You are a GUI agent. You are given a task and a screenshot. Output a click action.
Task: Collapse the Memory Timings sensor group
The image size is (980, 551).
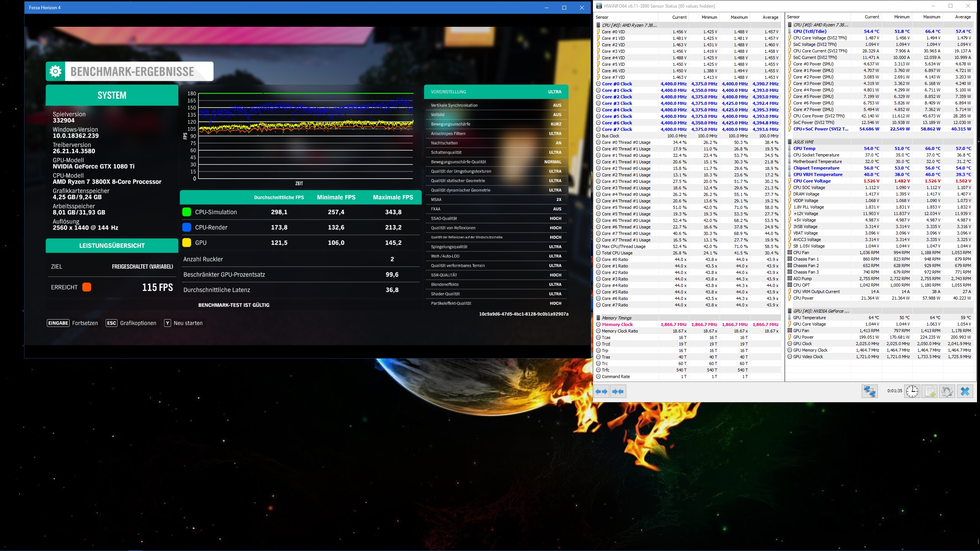[616, 318]
